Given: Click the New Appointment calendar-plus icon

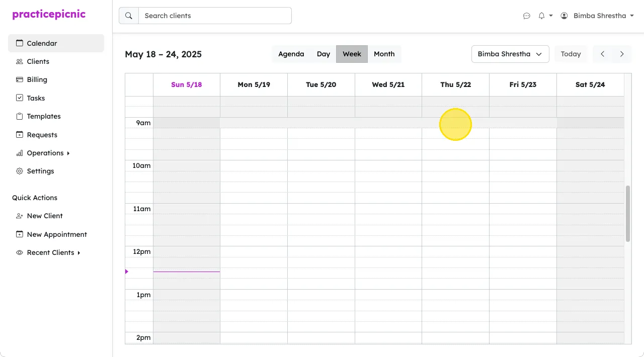Looking at the screenshot, I should click(20, 234).
